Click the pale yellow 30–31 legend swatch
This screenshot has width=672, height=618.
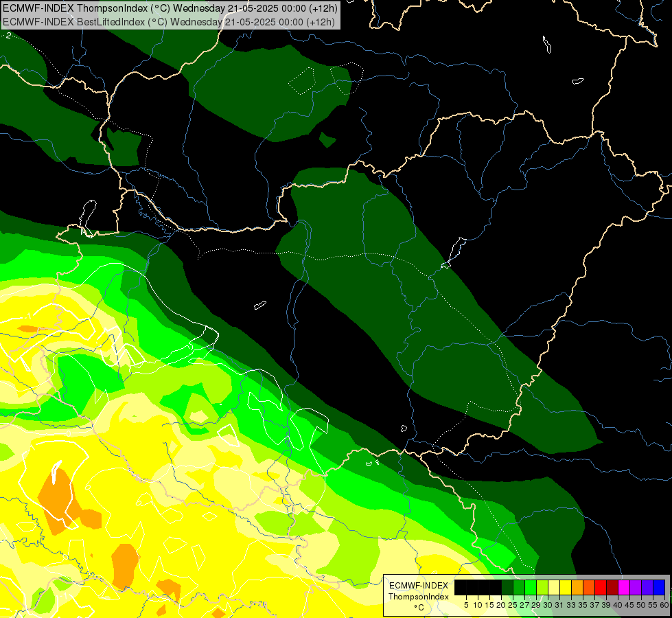(x=554, y=587)
